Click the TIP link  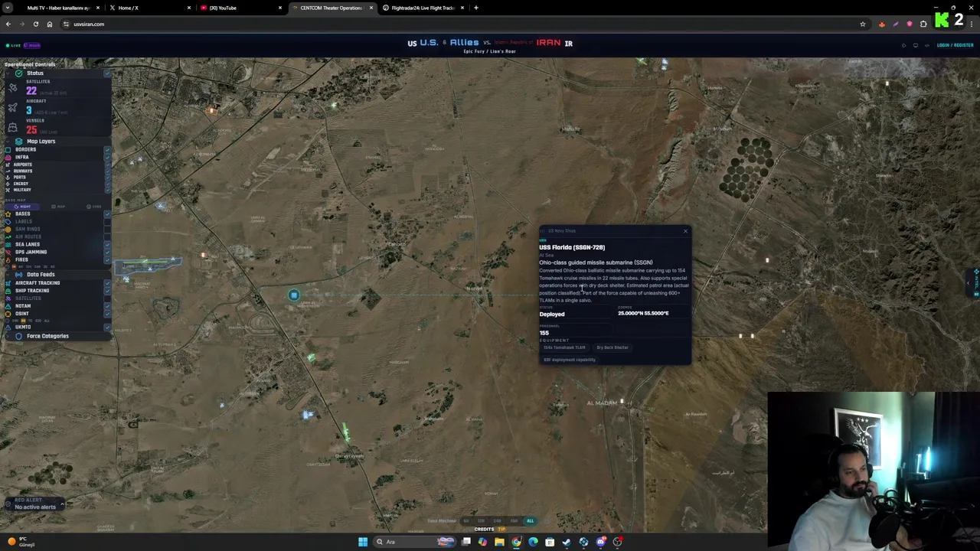501,530
